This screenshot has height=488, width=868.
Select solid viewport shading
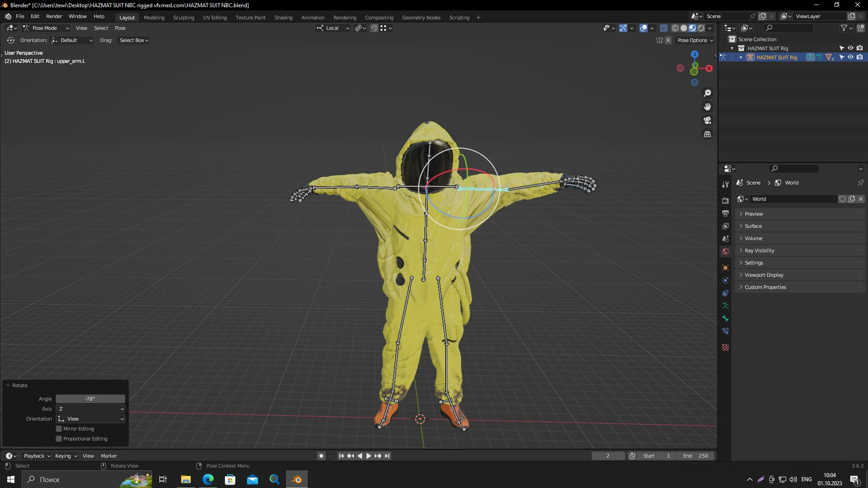pyautogui.click(x=684, y=28)
